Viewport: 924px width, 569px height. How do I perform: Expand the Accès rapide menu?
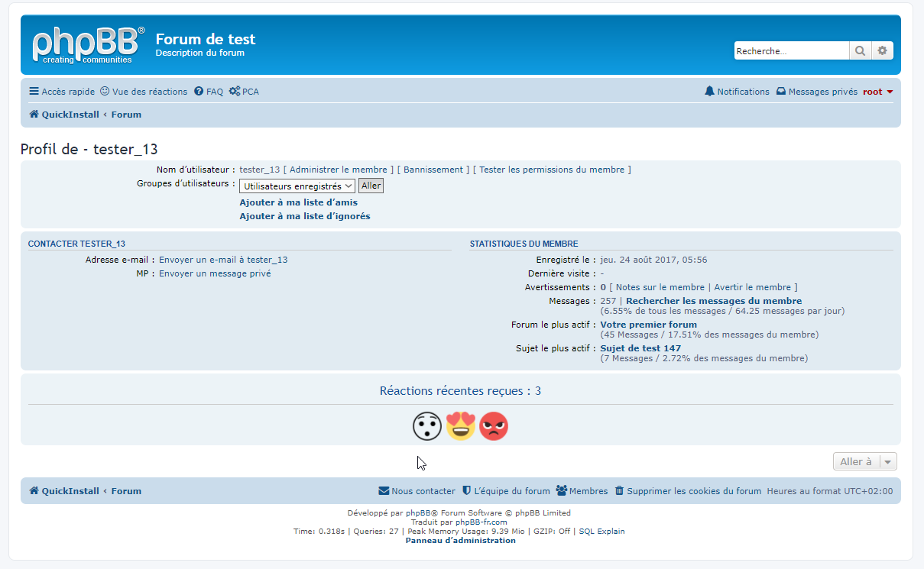click(62, 92)
